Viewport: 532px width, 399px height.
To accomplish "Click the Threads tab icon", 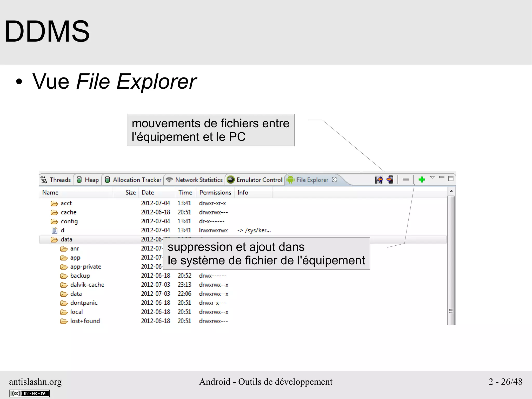I will coord(43,180).
